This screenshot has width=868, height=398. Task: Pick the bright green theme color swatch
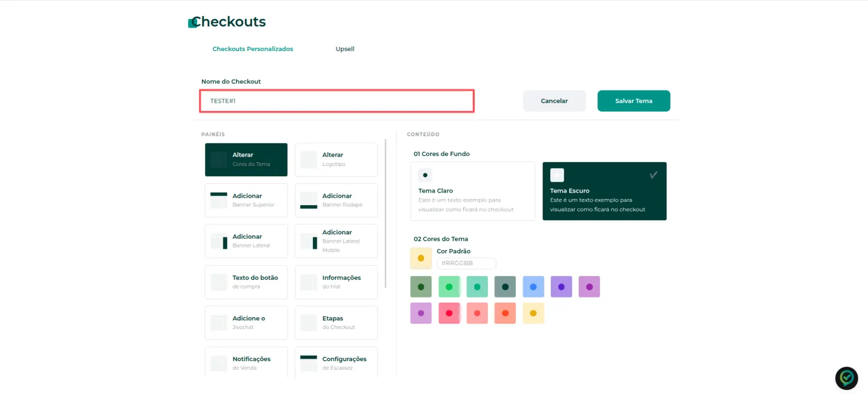(x=449, y=287)
